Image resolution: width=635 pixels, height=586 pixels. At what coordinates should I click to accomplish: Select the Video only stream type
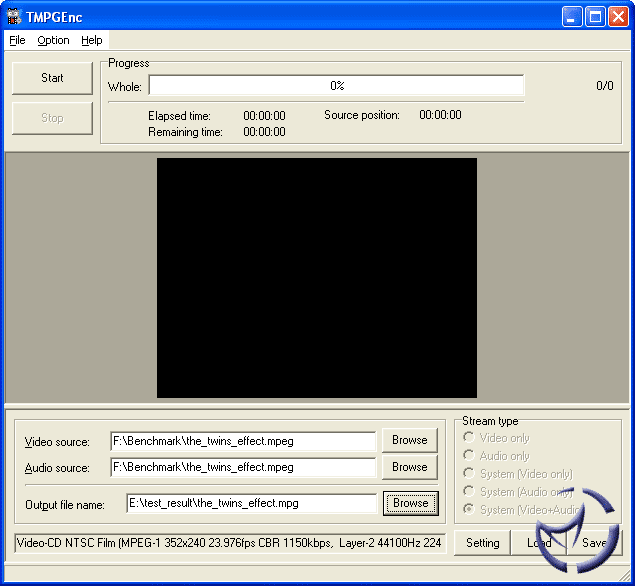468,438
